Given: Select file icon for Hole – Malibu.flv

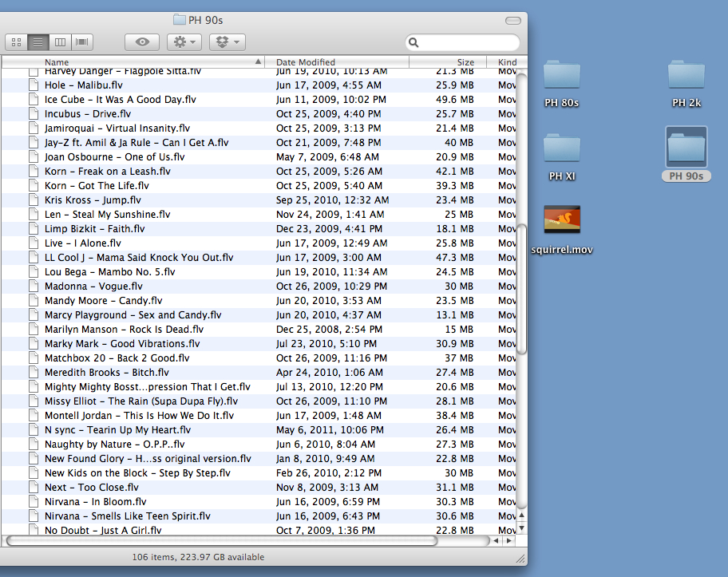Looking at the screenshot, I should click(34, 85).
